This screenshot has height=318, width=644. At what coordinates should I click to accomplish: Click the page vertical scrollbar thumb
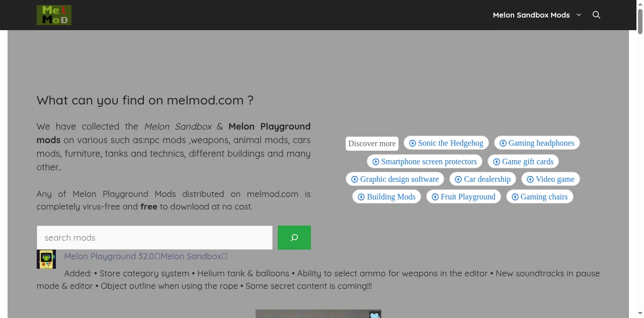[x=640, y=21]
